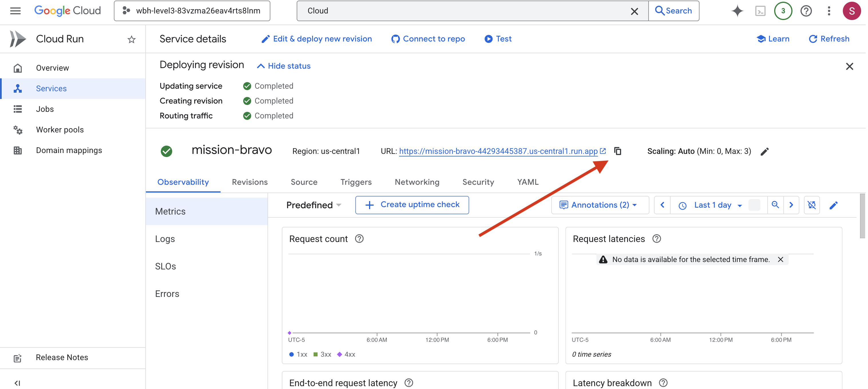Screen dimensions: 868x389
Task: Activate Cloud Shell terminal icon
Action: click(760, 11)
